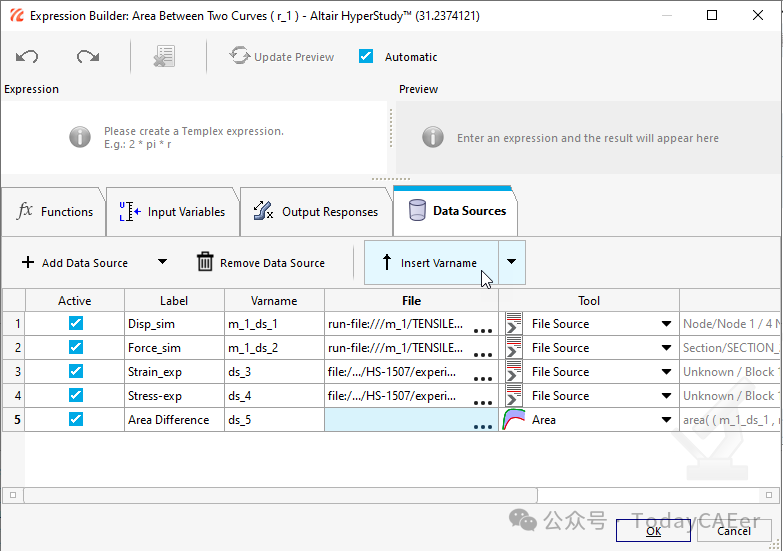Click the File Source icon in Disp_sim row
The height and width of the screenshot is (551, 783).
point(514,323)
